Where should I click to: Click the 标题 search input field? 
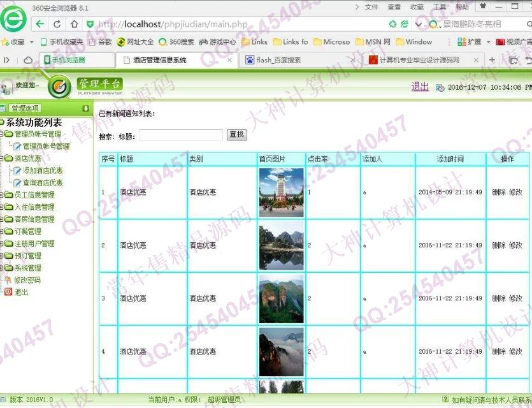coord(181,135)
